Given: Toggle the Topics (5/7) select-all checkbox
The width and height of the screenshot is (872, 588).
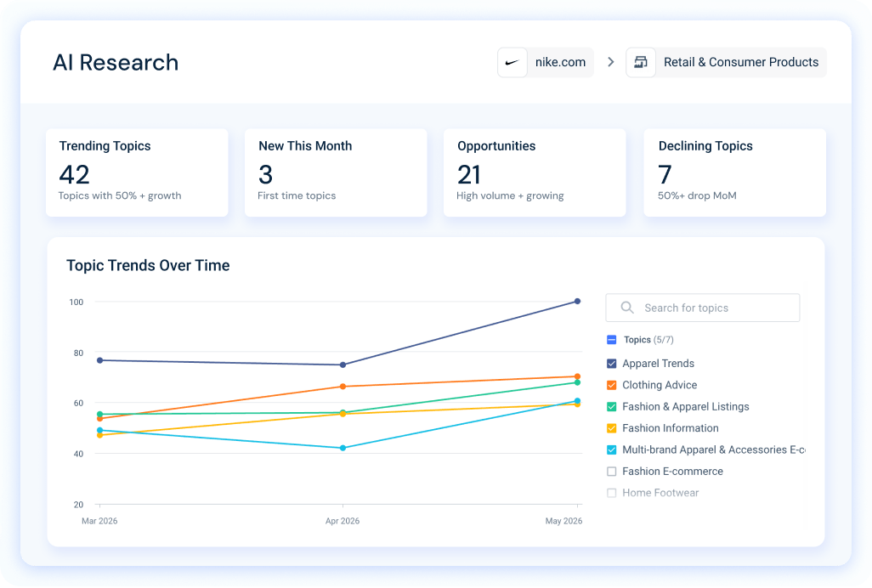Looking at the screenshot, I should pos(611,340).
